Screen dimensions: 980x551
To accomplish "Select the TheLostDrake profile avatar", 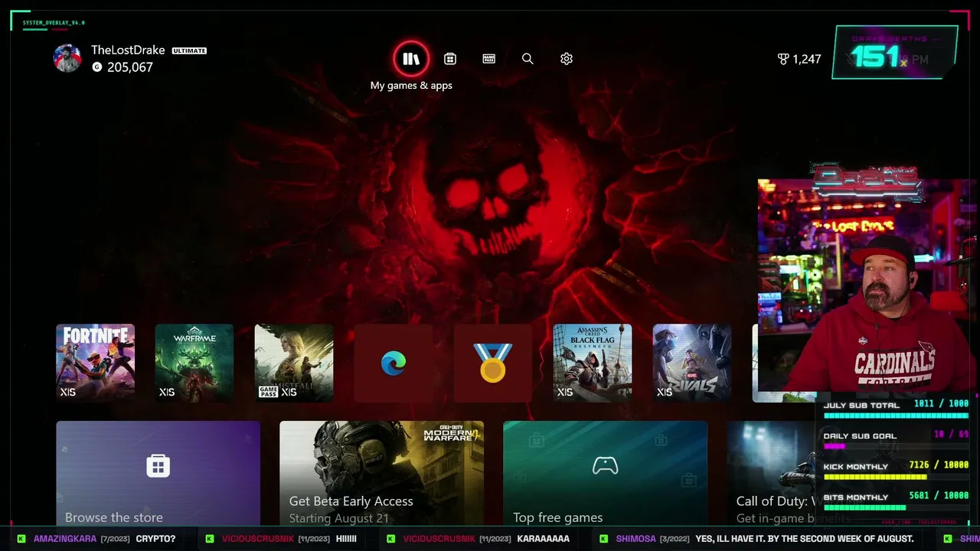I will click(x=67, y=58).
